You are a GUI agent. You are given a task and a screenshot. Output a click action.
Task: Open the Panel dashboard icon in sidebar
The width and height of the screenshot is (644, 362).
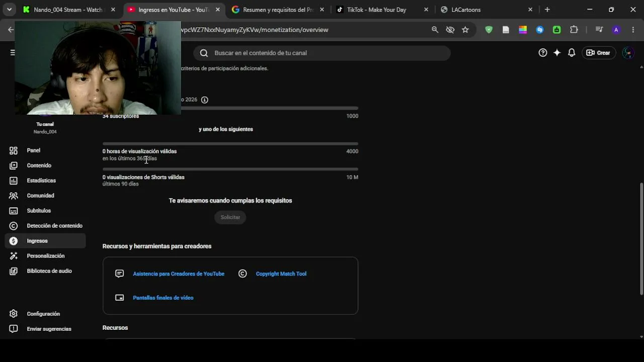(14, 150)
